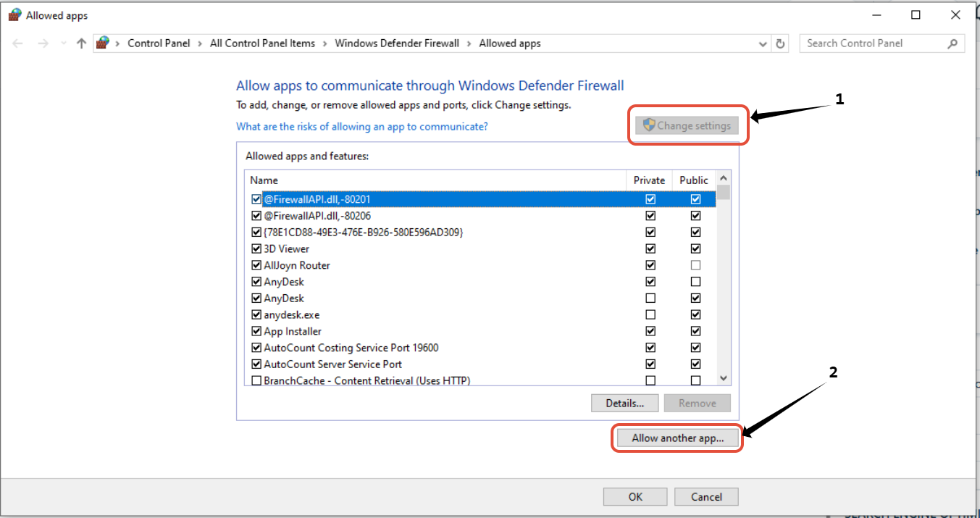Uncheck App Installer Public checkbox
The height and width of the screenshot is (518, 980).
(x=695, y=331)
